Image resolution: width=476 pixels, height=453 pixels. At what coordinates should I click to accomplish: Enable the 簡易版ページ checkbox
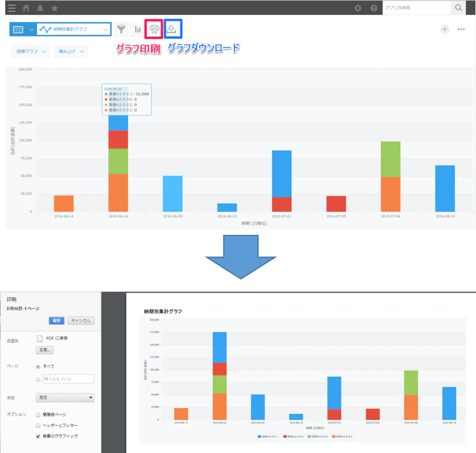[38, 415]
